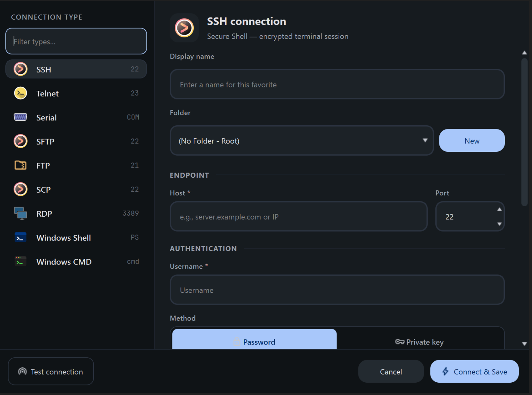Choose the FTP folder icon
532x395 pixels.
pyautogui.click(x=21, y=165)
